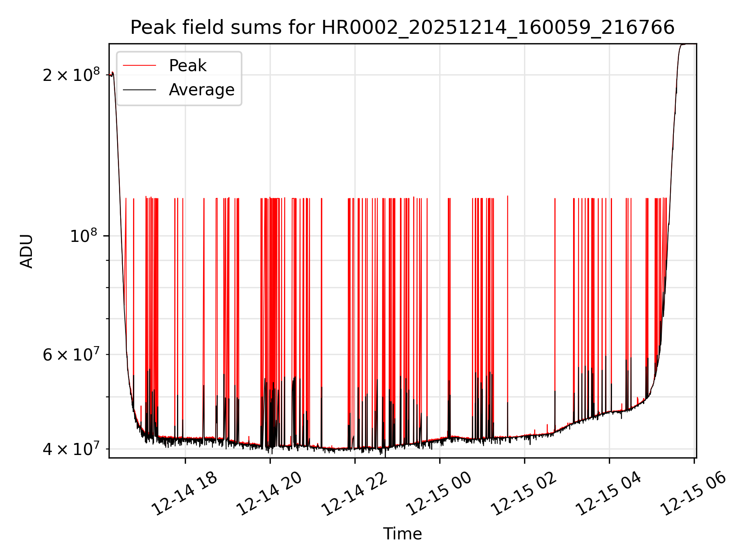Click the red Peak legend line
The width and height of the screenshot is (747, 560).
click(x=139, y=66)
